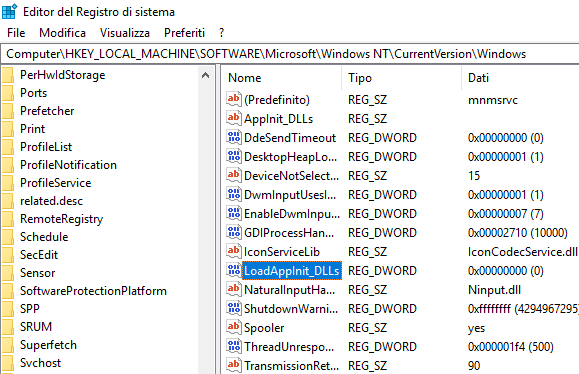Click the Registry Editor app icon in title bar
This screenshot has height=374, width=579.
(9, 11)
